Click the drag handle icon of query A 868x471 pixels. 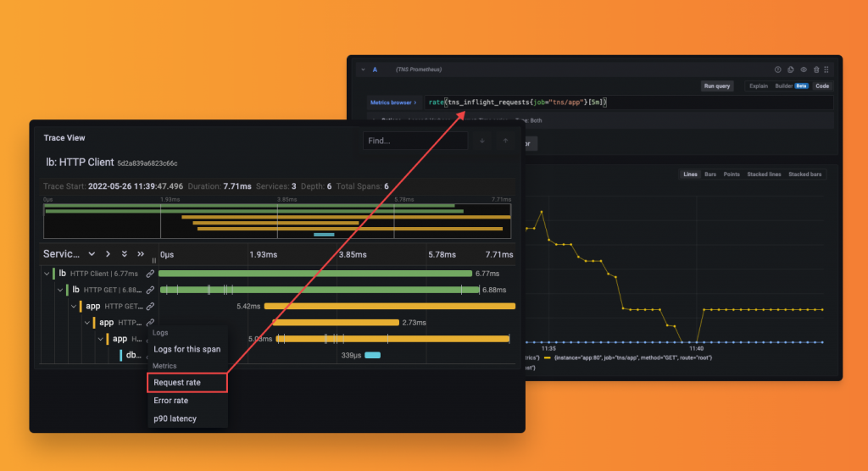pyautogui.click(x=826, y=69)
